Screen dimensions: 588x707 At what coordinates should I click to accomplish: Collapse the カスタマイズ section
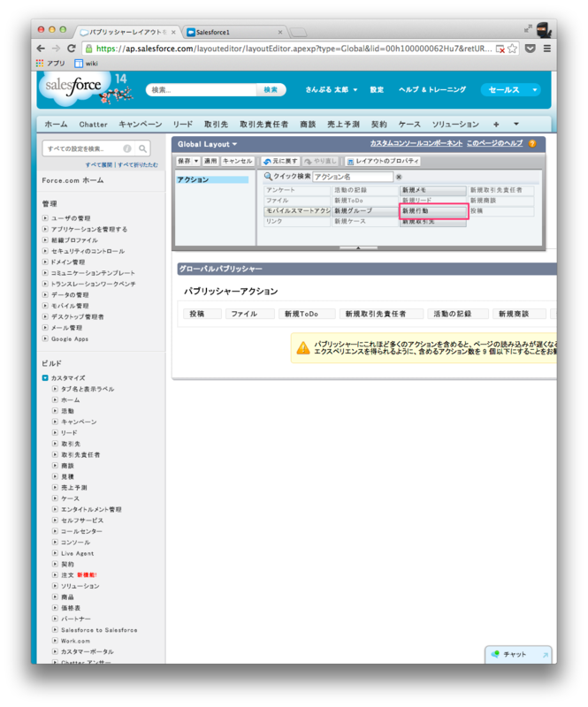[45, 378]
